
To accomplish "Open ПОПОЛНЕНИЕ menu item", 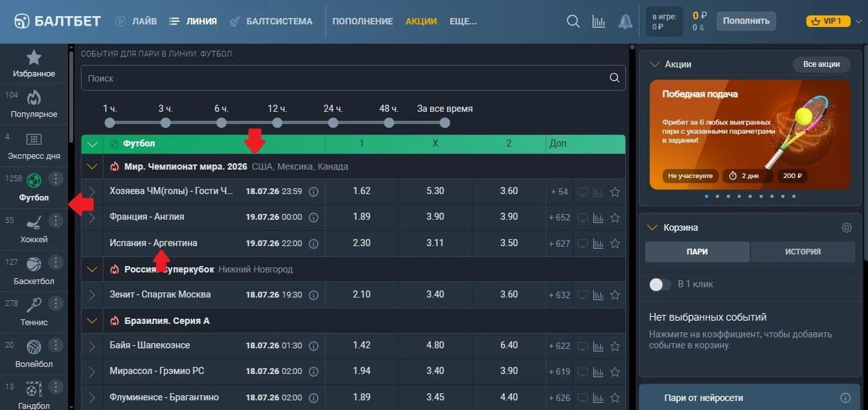I will coord(363,21).
